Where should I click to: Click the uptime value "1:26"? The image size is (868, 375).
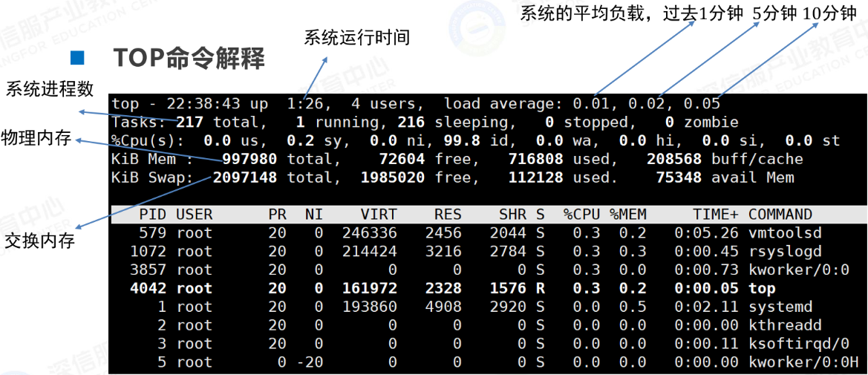coord(304,104)
